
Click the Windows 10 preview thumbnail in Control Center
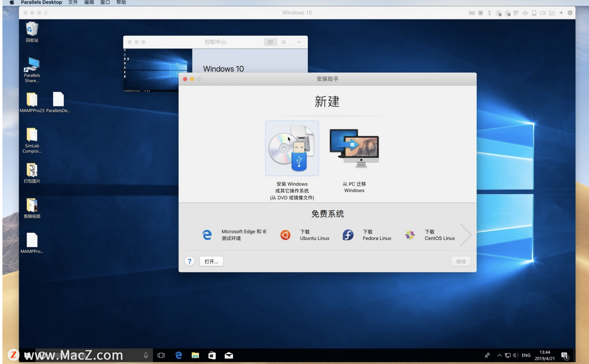click(158, 70)
